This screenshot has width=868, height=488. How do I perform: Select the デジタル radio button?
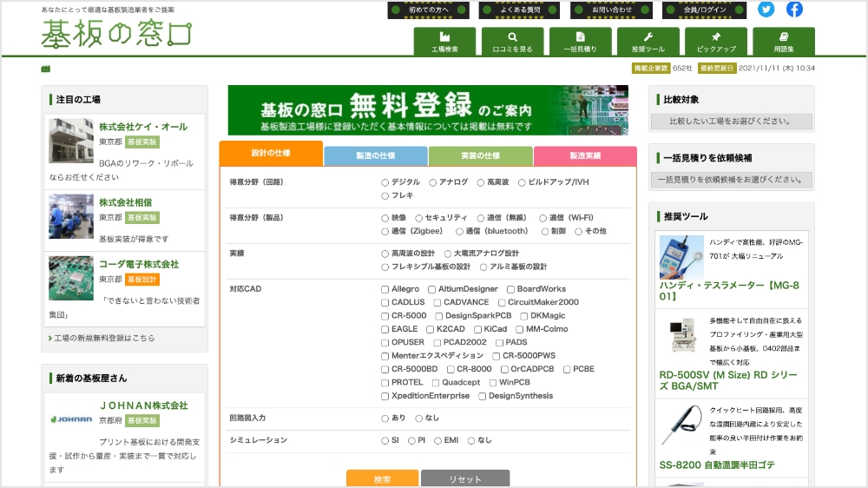[x=385, y=182]
